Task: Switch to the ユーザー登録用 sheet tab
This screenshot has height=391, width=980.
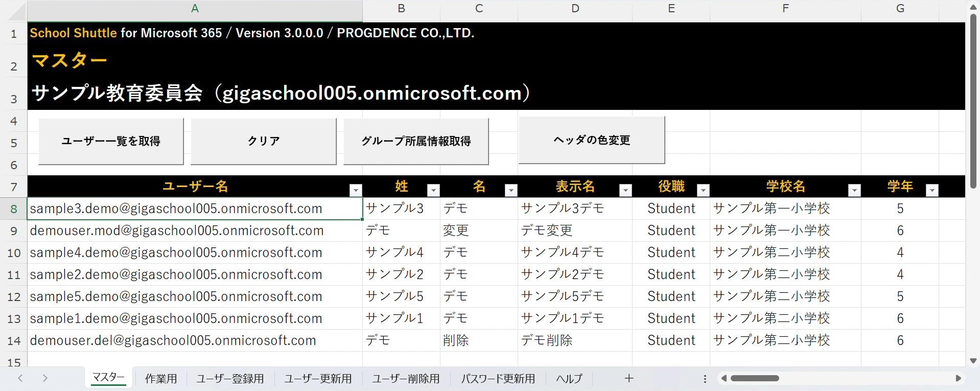Action: point(230,379)
